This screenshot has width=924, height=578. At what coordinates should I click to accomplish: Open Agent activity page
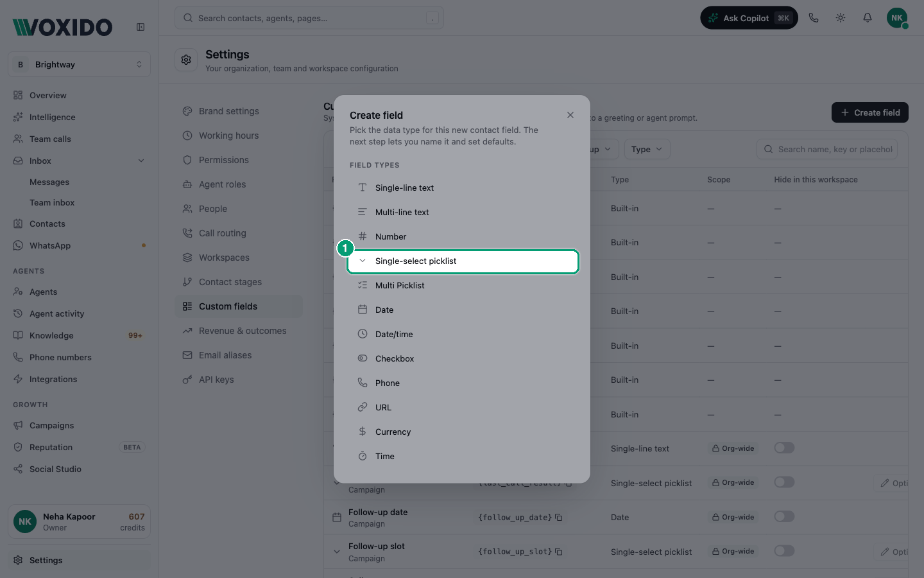tap(80, 313)
